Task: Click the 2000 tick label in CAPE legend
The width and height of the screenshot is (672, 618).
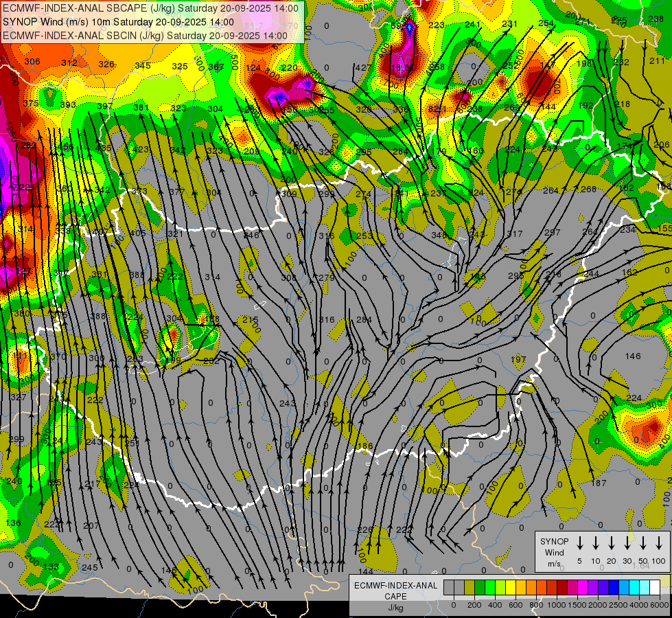Action: [598, 605]
